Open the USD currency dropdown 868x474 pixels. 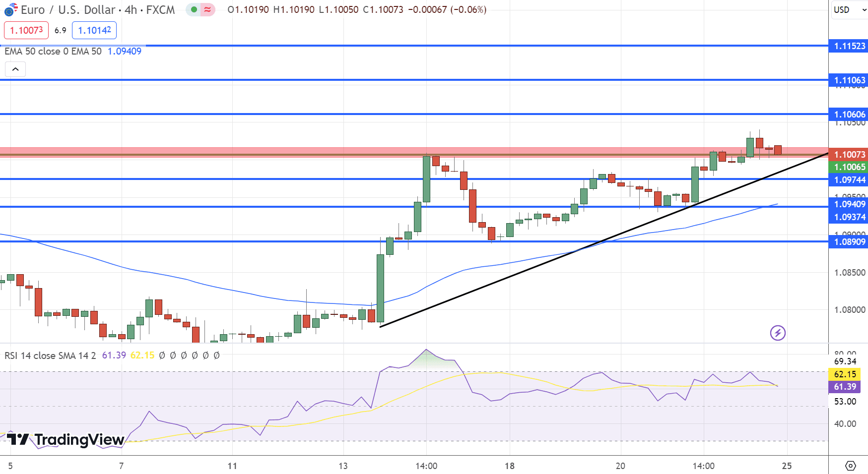(x=849, y=9)
